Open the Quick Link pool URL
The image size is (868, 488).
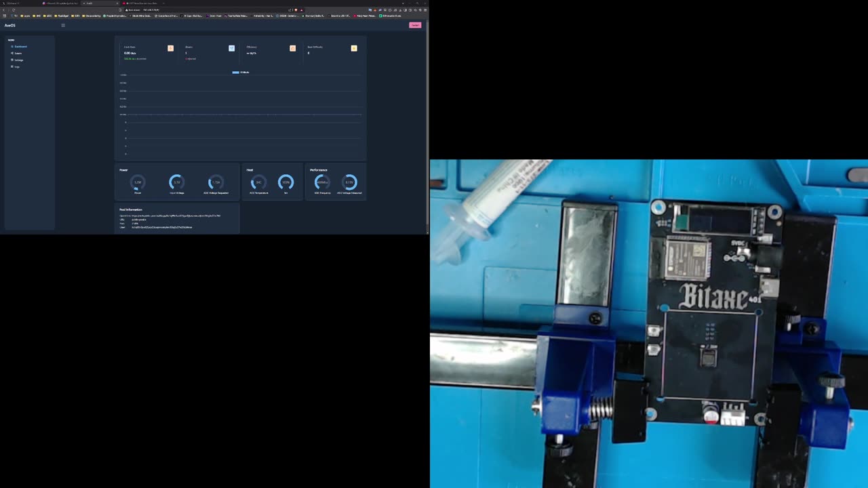click(176, 216)
